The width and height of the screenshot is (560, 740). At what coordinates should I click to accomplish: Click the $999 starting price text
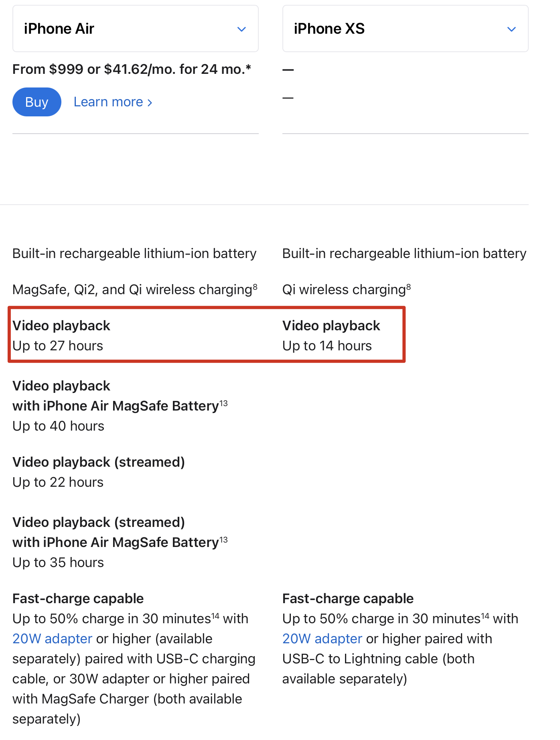pos(66,69)
